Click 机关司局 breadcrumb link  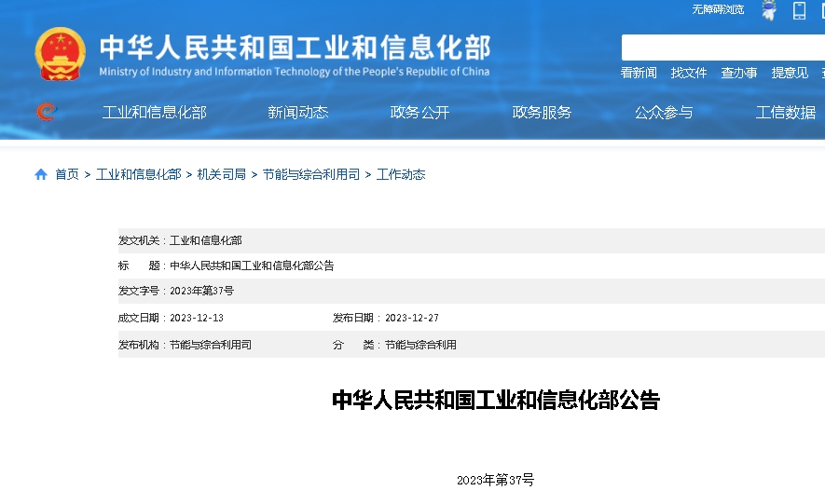[222, 174]
